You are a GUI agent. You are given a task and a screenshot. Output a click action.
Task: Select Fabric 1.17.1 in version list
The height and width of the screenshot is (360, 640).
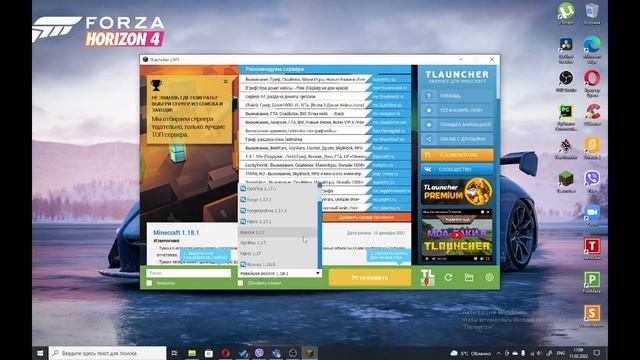(277, 222)
